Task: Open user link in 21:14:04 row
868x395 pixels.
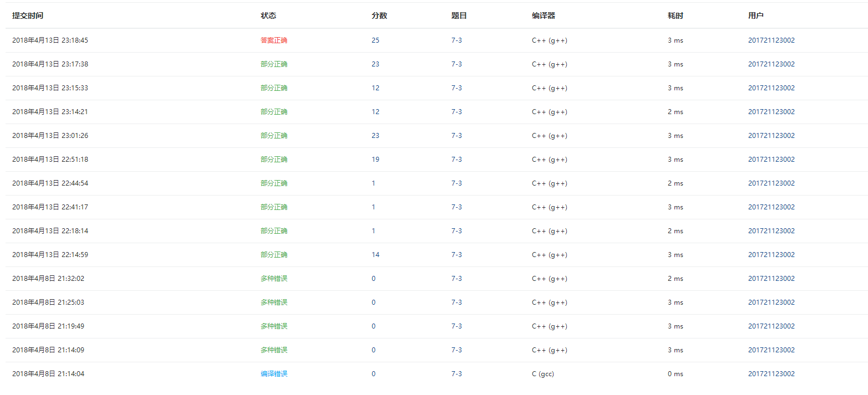Action: click(x=771, y=374)
